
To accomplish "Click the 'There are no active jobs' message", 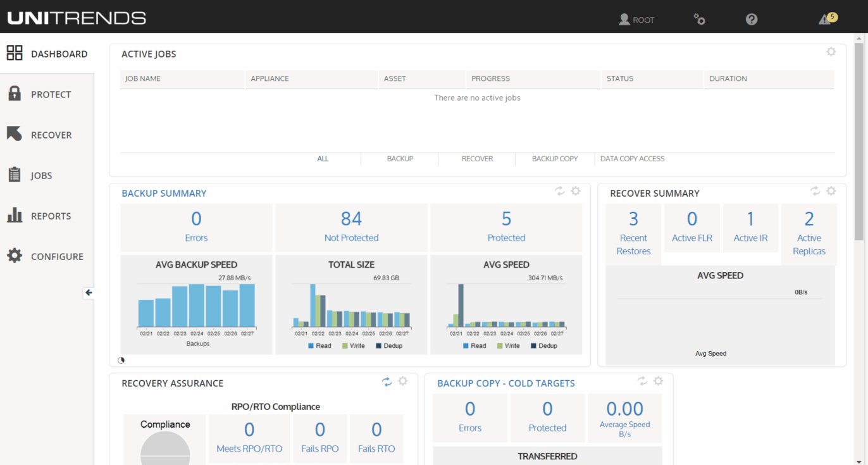I will click(x=478, y=98).
